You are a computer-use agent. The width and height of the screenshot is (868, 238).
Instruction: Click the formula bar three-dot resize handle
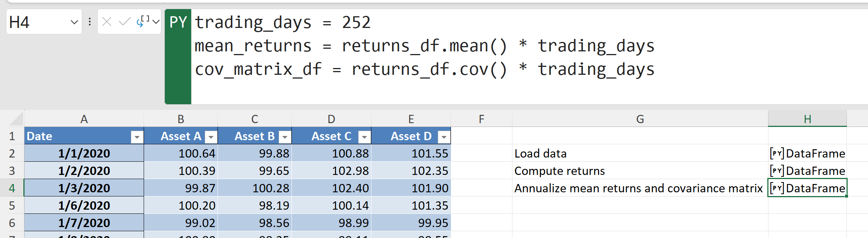[x=90, y=22]
